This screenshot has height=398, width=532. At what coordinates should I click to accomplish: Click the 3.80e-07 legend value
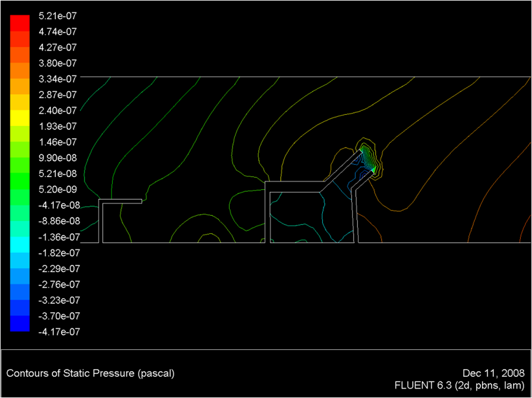tap(58, 63)
